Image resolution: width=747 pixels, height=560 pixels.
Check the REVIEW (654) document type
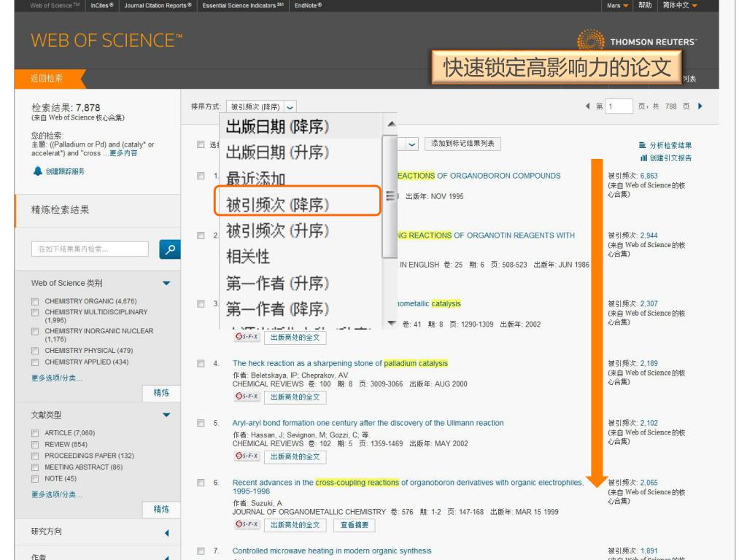[35, 445]
